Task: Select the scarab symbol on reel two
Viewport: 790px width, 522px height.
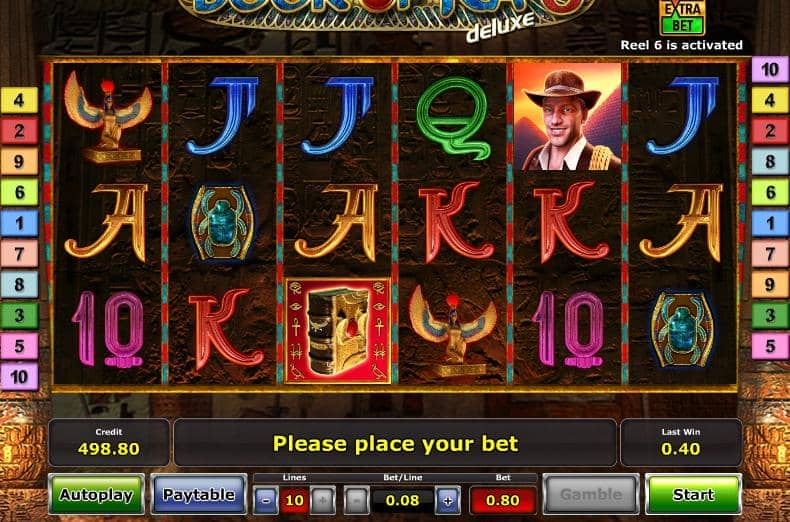Action: pyautogui.click(x=223, y=223)
